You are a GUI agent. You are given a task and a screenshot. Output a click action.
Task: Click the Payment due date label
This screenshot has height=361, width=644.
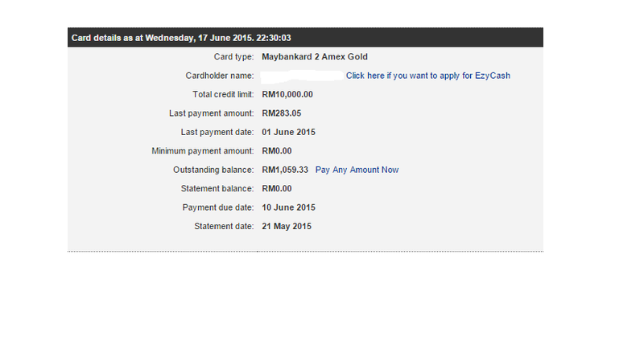(214, 207)
